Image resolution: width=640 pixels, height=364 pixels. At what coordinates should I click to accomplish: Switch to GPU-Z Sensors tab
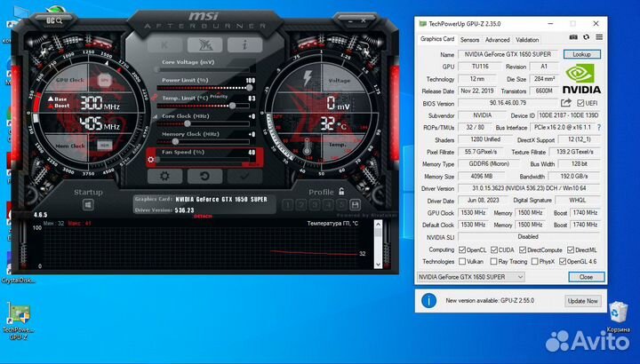470,40
